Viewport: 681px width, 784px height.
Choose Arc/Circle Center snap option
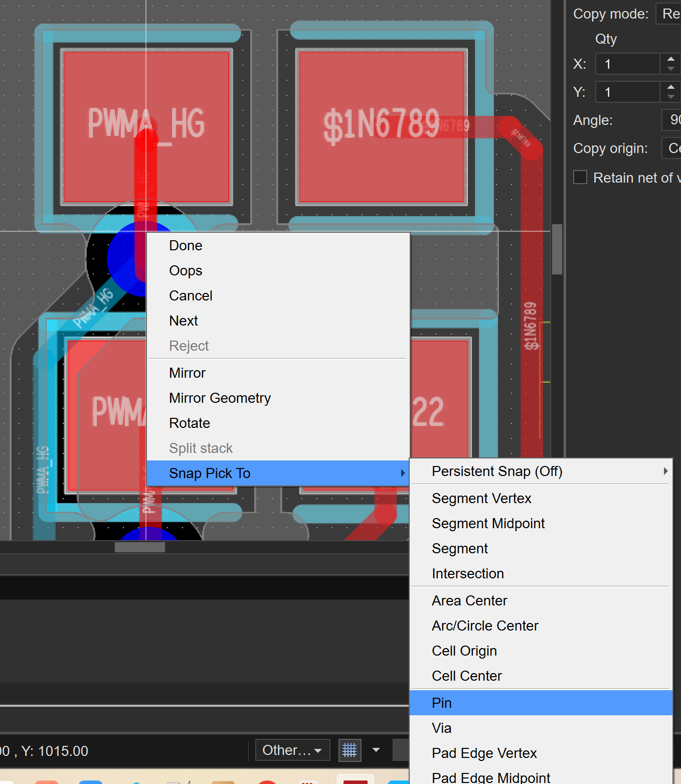point(485,626)
